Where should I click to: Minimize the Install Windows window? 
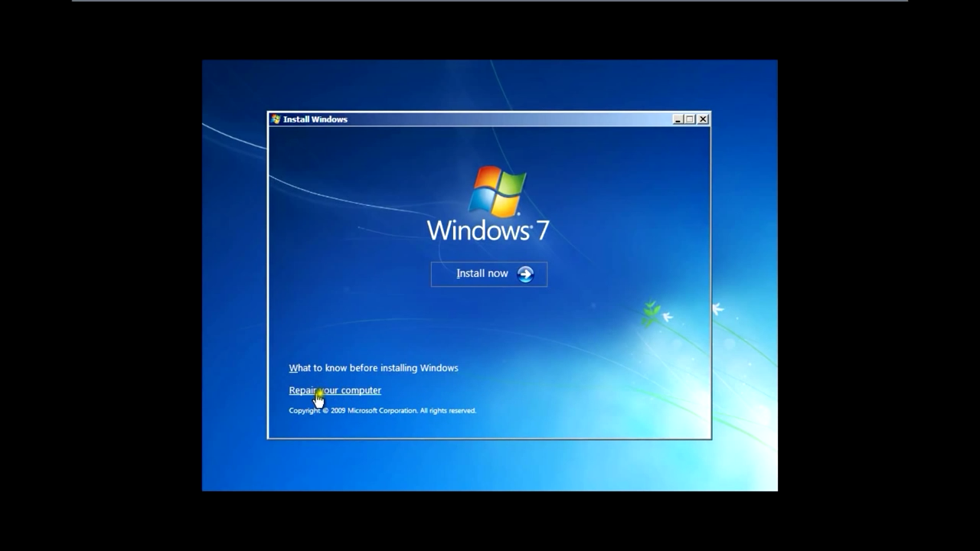pos(678,119)
